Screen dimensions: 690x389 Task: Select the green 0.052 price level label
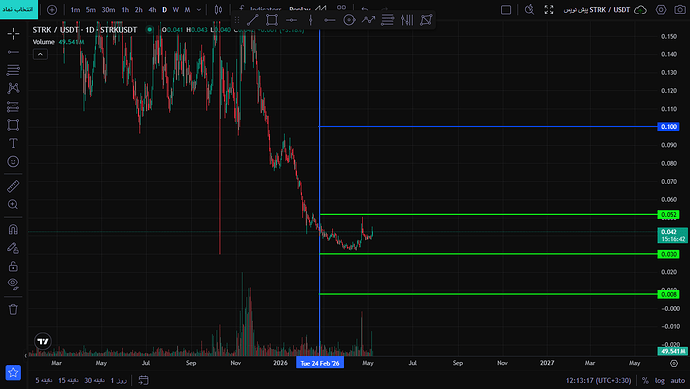(668, 215)
